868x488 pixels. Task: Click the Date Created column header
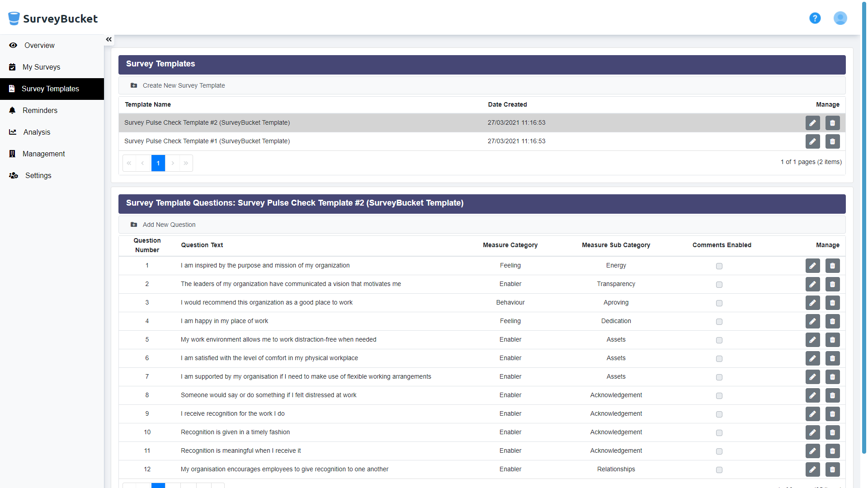pyautogui.click(x=507, y=104)
